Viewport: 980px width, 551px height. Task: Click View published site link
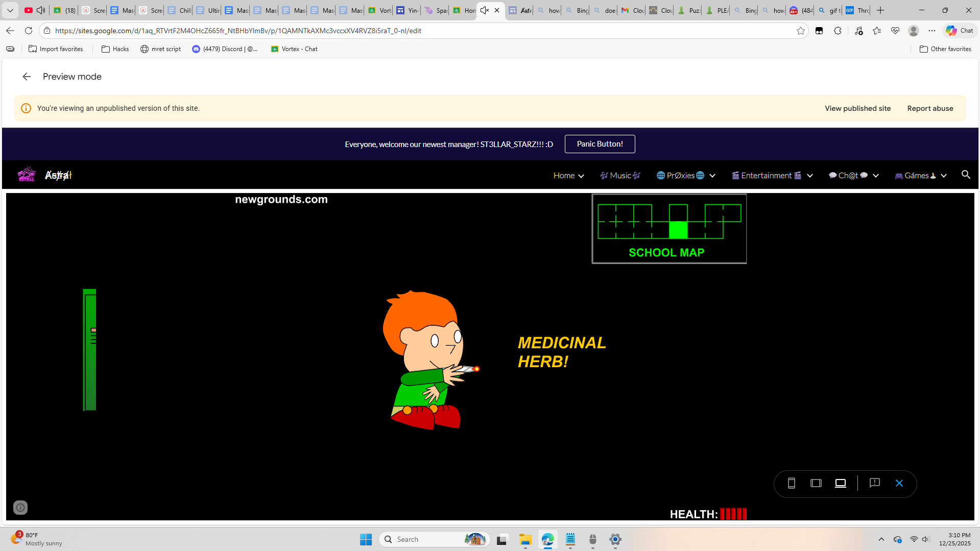coord(858,108)
